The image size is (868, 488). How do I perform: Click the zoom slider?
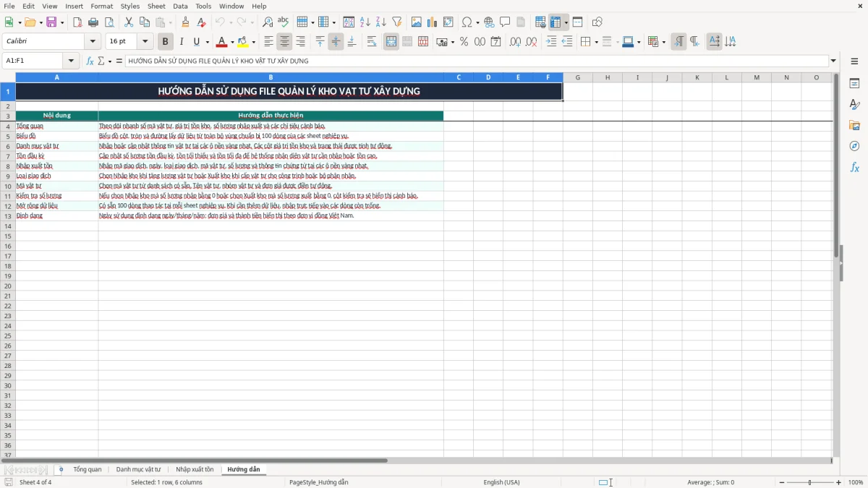click(x=810, y=482)
